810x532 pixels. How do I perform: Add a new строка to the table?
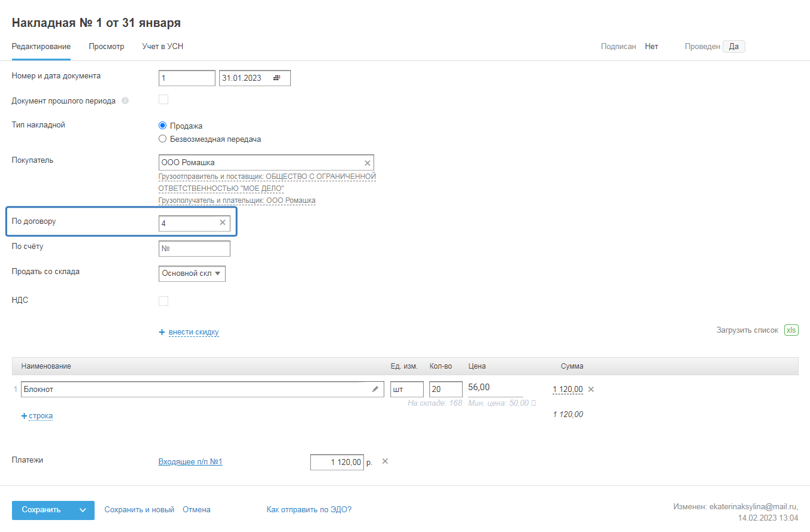(41, 416)
